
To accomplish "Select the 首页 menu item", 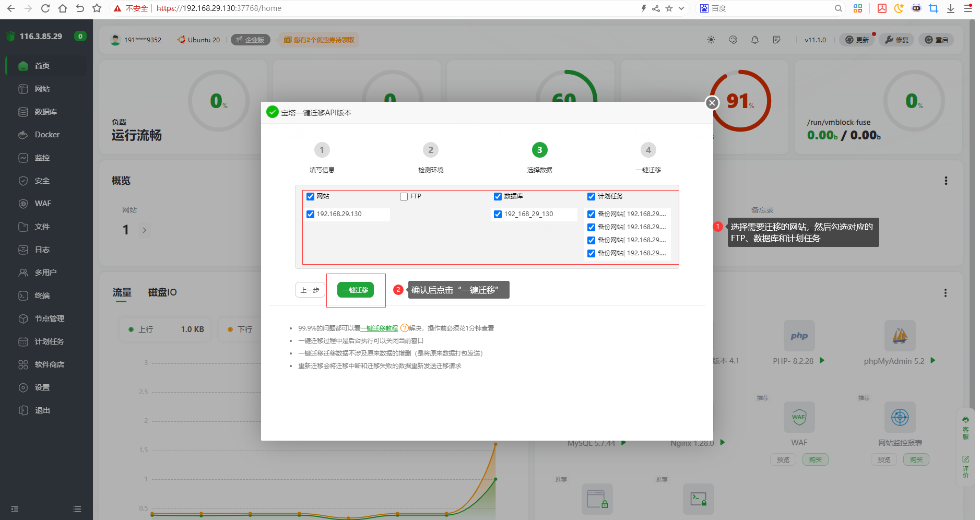I will (42, 65).
